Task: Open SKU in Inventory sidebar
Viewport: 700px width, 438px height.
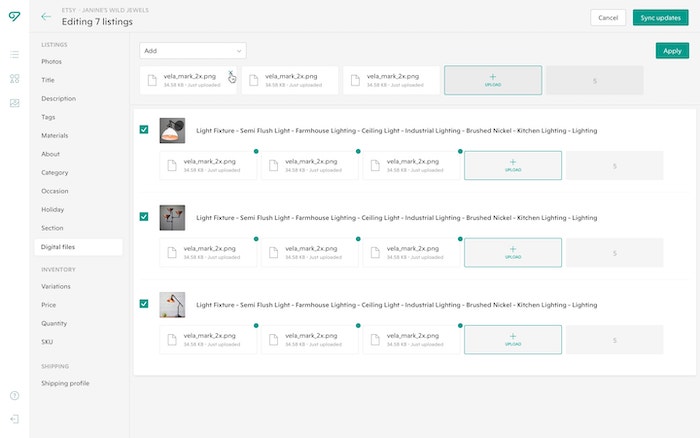Action: click(47, 342)
